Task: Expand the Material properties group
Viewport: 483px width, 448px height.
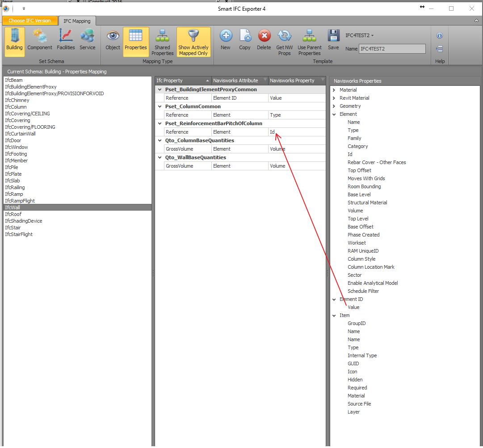Action: click(334, 89)
